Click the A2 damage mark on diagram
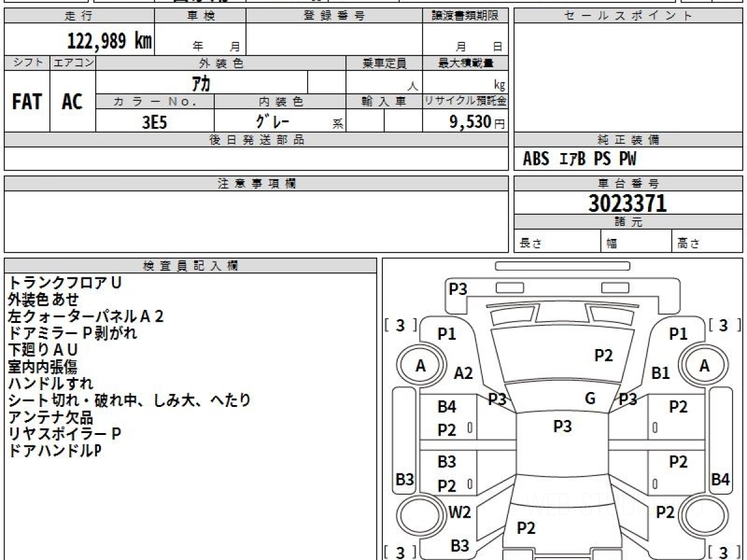 pyautogui.click(x=463, y=373)
